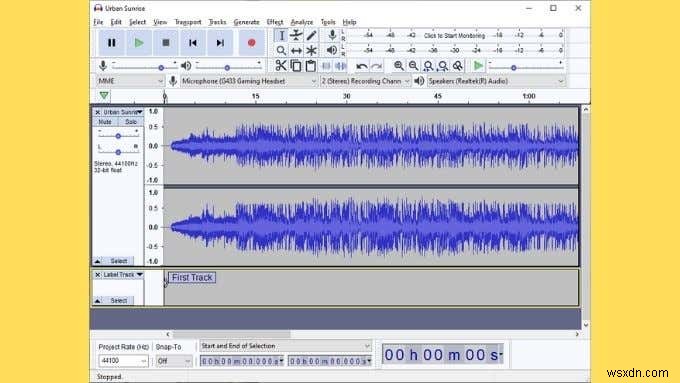Open the Microphone recording device dropdown
680x383 pixels.
click(x=248, y=81)
